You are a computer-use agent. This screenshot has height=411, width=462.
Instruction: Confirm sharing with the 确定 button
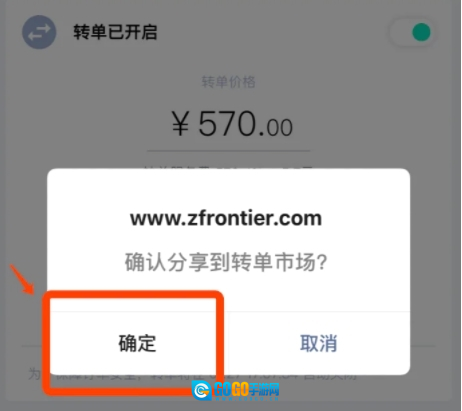137,343
